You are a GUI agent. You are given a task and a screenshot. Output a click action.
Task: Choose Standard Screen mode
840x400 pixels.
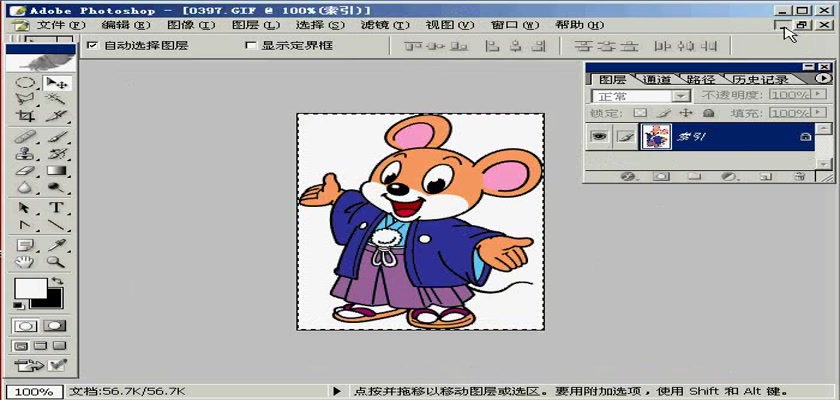[19, 346]
